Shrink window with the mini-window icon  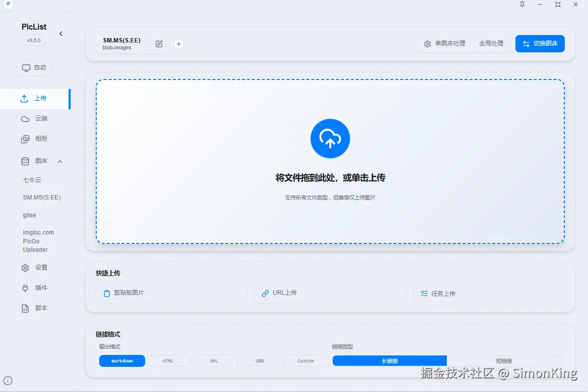557,4
